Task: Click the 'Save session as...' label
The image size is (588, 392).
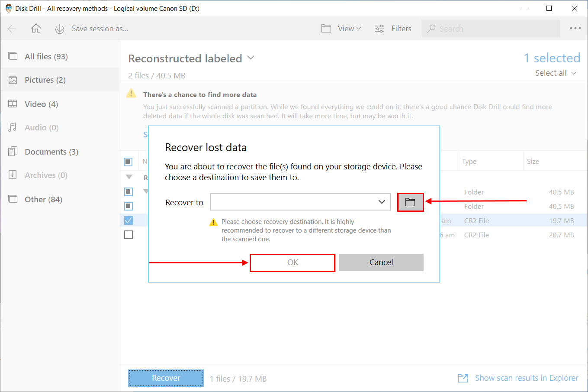Action: tap(100, 29)
